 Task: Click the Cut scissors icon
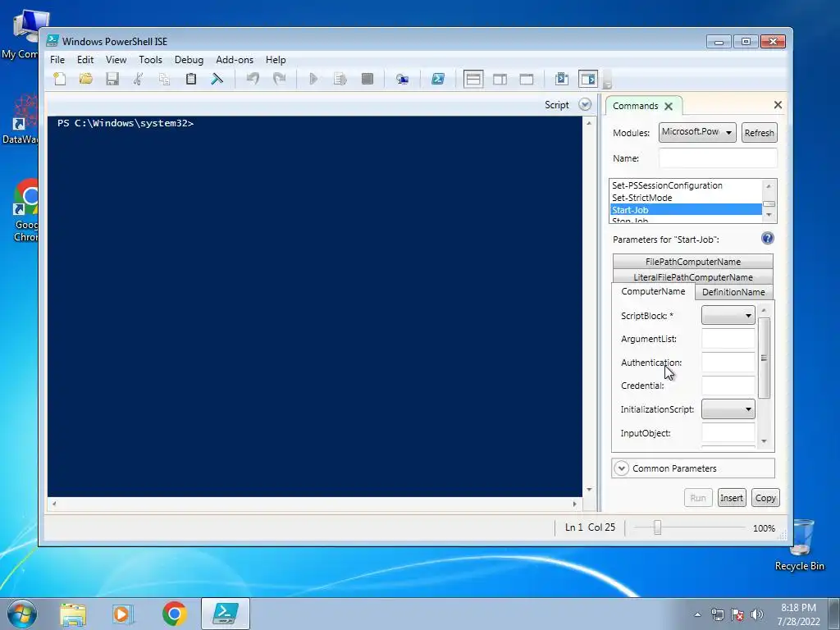[x=138, y=80]
